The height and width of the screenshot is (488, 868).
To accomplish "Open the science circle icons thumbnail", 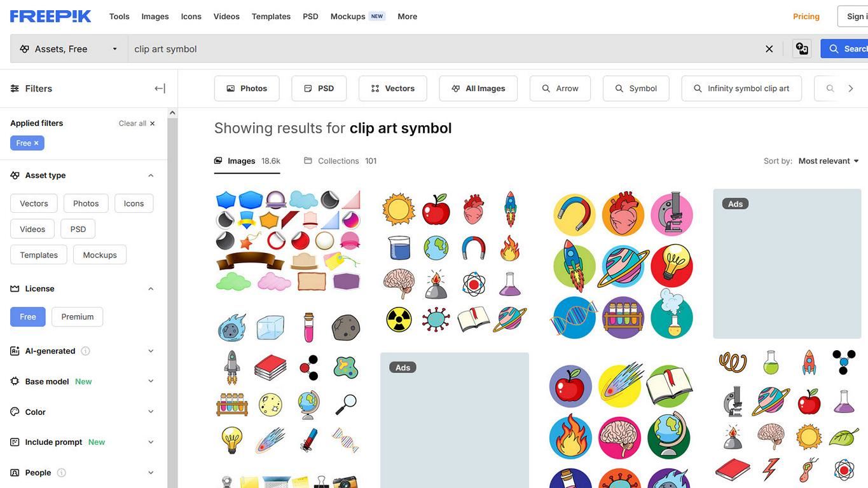I will point(623,264).
